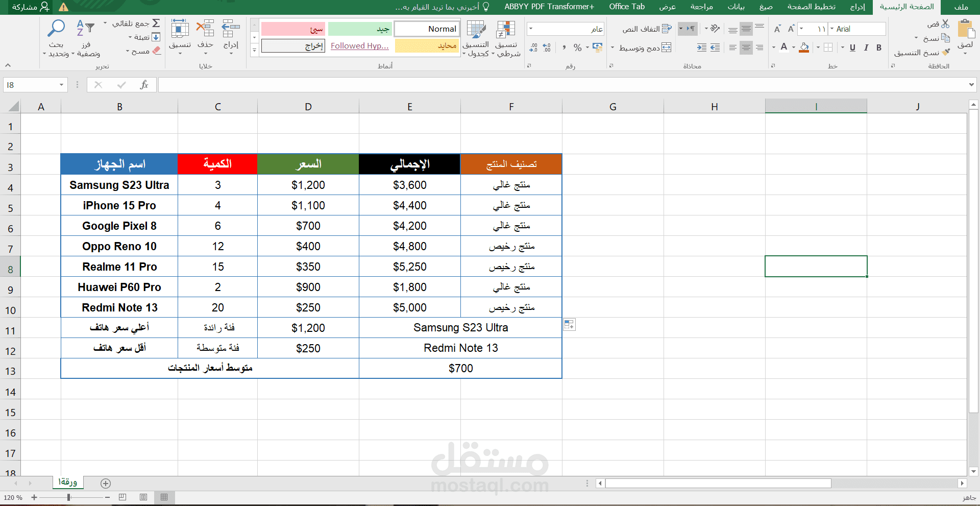Click the increase decimal icon
Image resolution: width=980 pixels, height=506 pixels.
pyautogui.click(x=547, y=47)
